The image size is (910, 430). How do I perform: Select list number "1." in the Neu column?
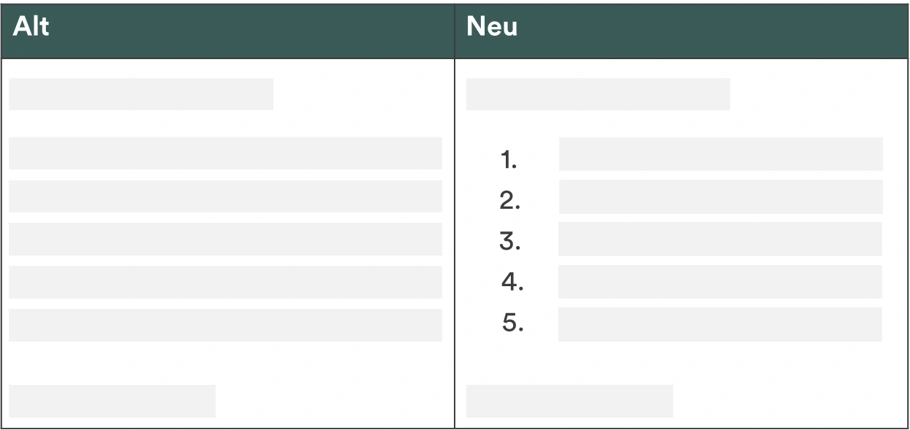(x=508, y=160)
